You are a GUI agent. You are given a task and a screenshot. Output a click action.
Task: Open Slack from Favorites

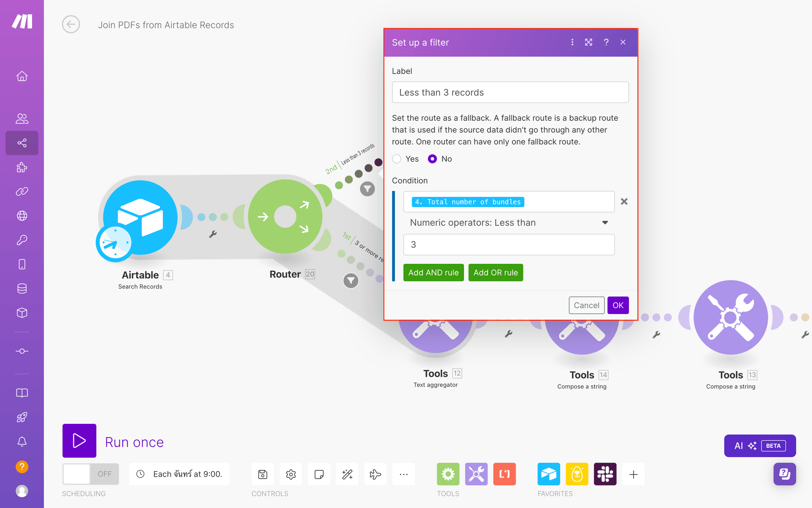tap(605, 474)
